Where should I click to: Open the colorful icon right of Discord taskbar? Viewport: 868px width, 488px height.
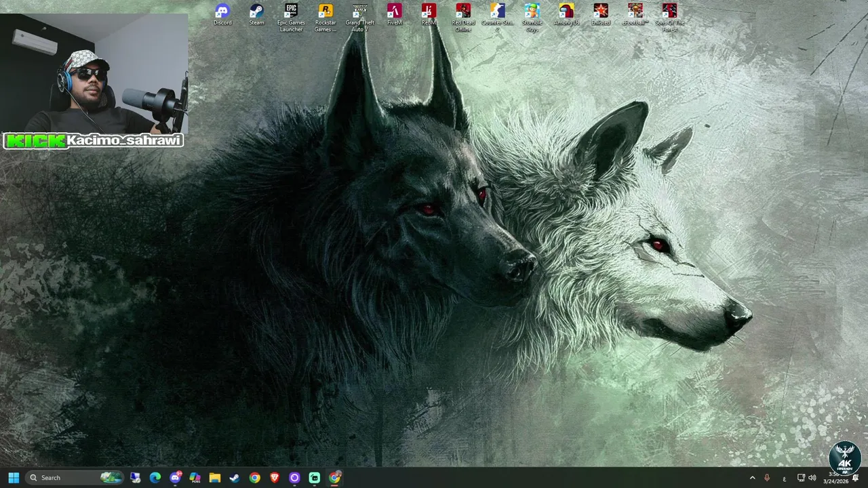[x=195, y=478]
